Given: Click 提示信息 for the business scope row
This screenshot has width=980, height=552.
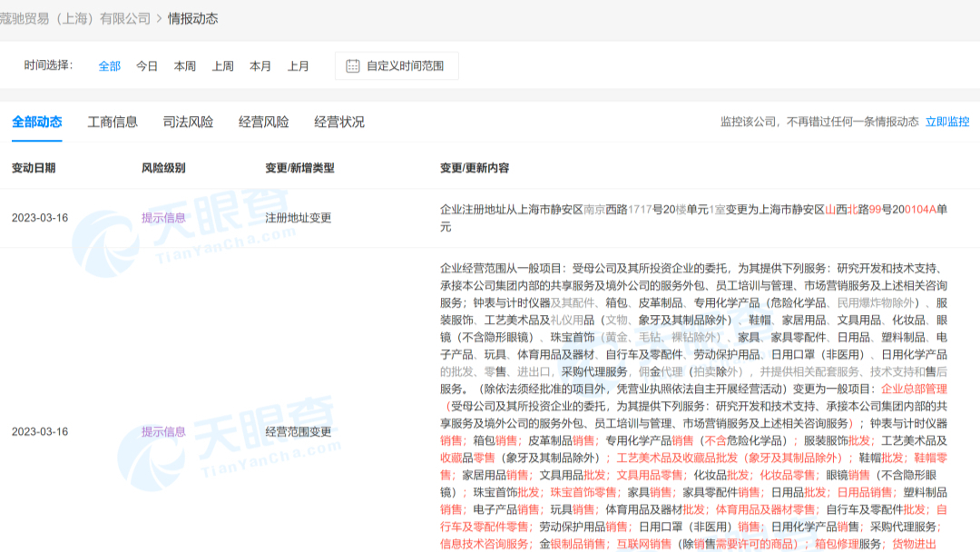Looking at the screenshot, I should (x=163, y=432).
